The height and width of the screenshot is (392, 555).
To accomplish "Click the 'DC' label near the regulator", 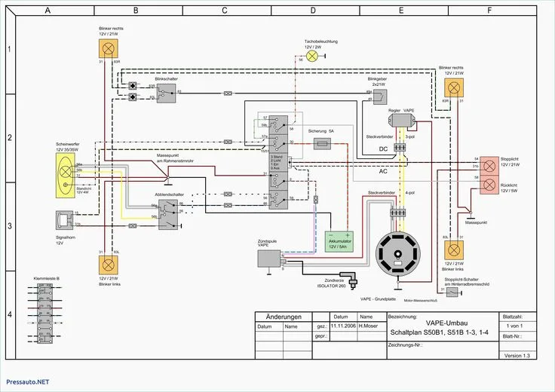I will [383, 149].
